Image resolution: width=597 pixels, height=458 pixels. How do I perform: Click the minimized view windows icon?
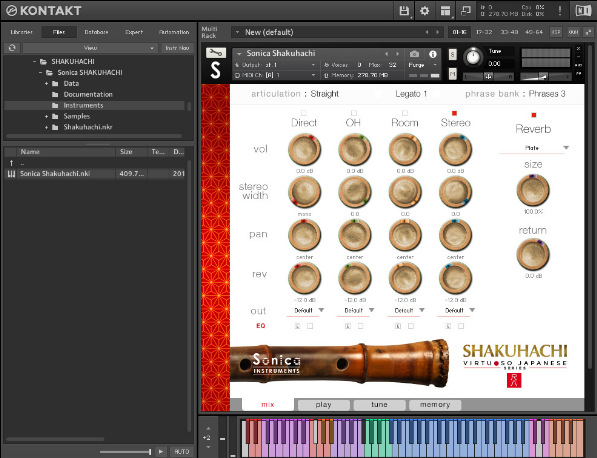coord(466,11)
